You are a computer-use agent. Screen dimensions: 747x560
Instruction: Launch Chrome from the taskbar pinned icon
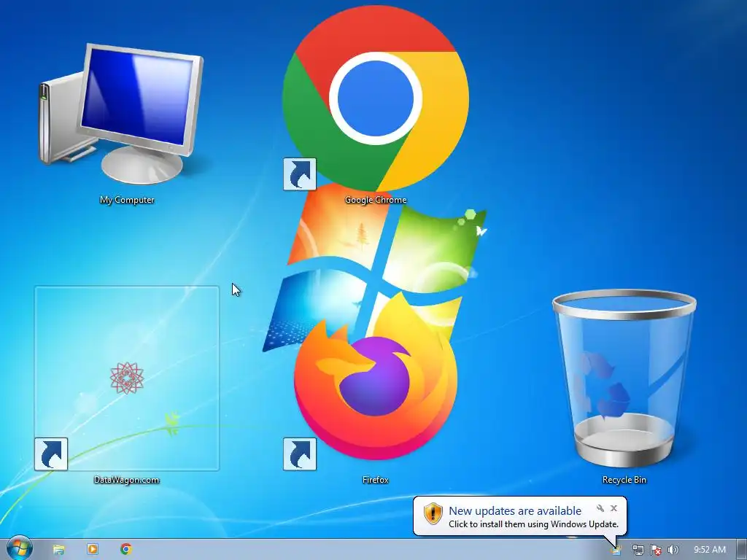click(125, 549)
